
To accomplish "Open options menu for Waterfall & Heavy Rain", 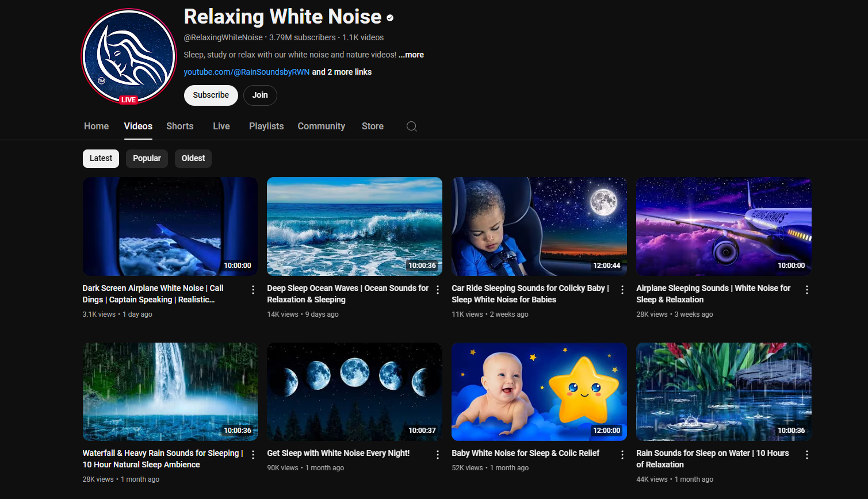I will (253, 455).
